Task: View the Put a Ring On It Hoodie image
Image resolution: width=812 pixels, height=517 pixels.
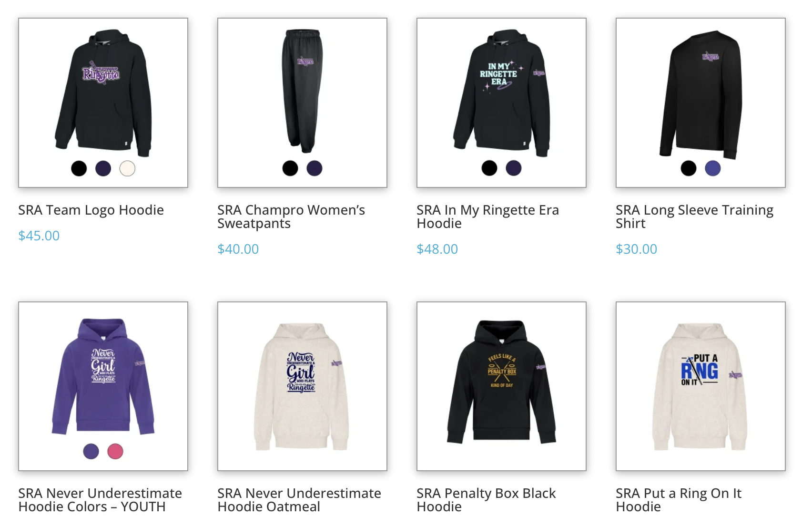Action: pos(700,382)
